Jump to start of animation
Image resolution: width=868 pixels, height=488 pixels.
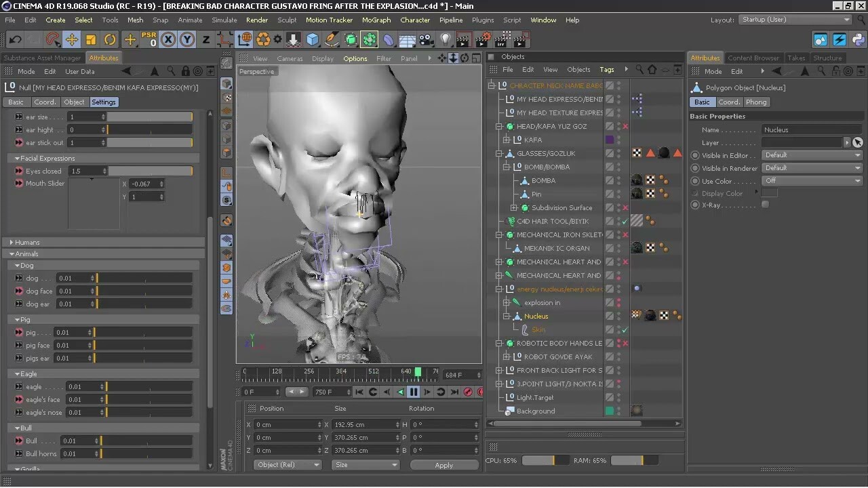[x=359, y=392]
